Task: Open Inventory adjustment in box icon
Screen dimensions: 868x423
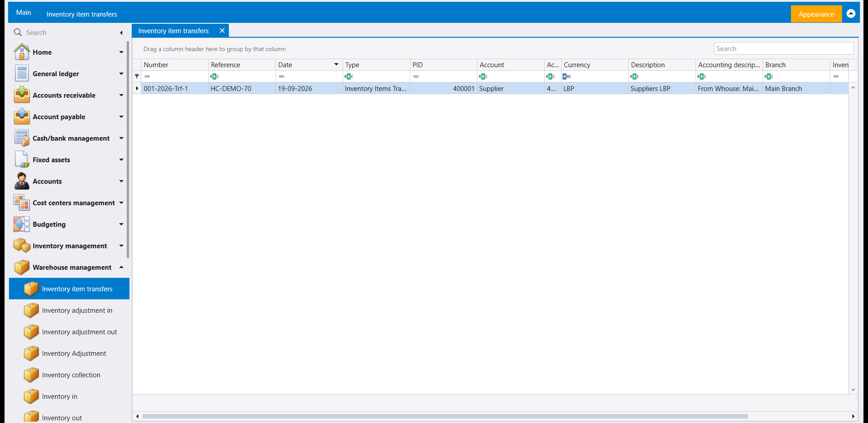Action: (x=31, y=310)
